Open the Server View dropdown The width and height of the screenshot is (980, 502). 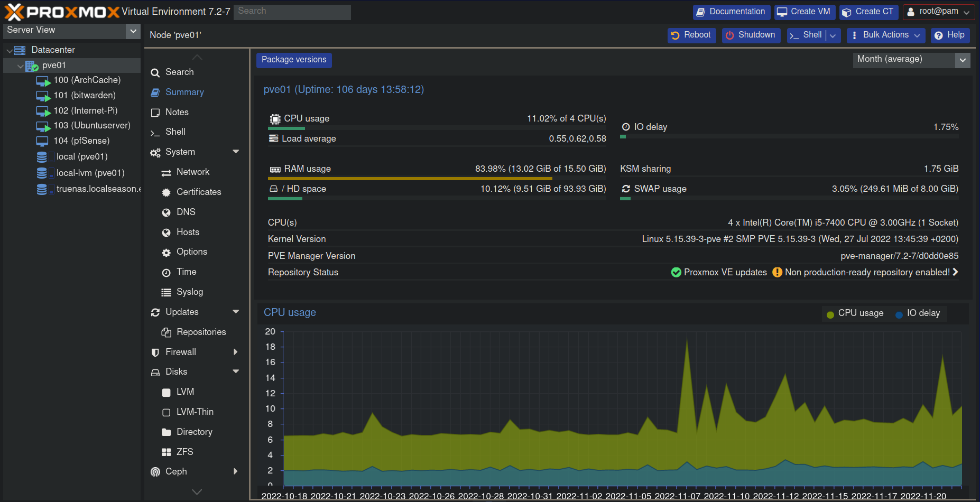pyautogui.click(x=133, y=31)
